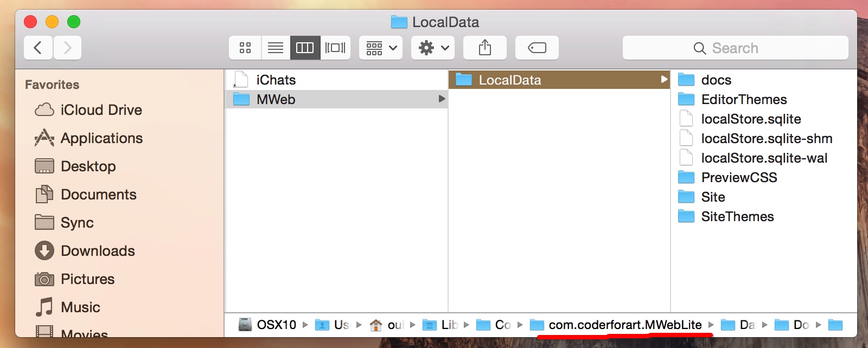Click the Share button

[485, 48]
